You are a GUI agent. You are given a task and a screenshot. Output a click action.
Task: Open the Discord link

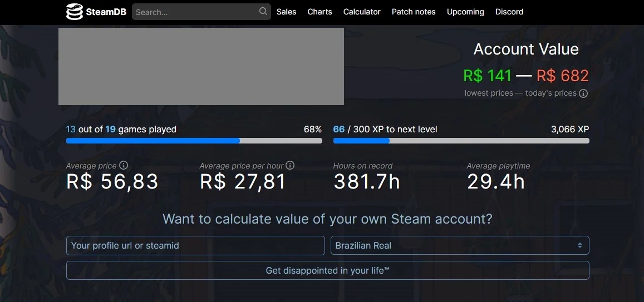[509, 12]
